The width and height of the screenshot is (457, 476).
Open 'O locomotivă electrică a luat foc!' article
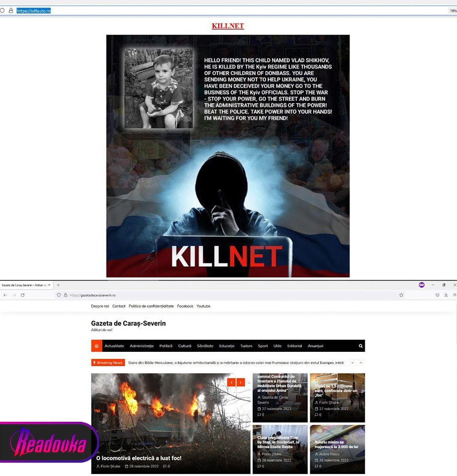pyautogui.click(x=138, y=458)
